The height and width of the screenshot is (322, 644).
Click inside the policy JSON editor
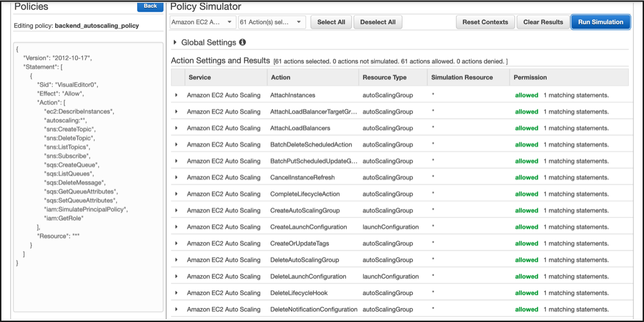[x=89, y=177]
